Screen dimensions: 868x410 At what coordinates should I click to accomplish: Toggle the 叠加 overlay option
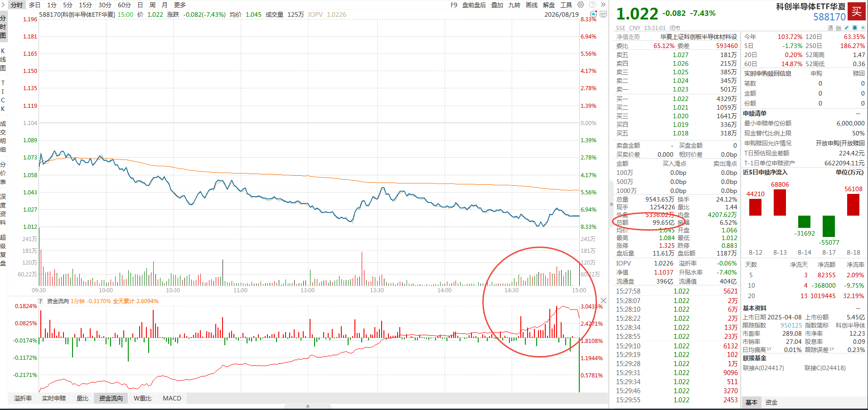[x=497, y=5]
